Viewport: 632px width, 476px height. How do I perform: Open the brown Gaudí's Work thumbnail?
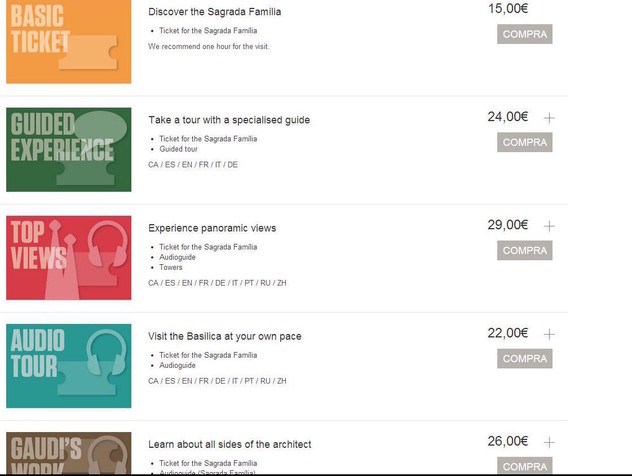click(x=69, y=454)
